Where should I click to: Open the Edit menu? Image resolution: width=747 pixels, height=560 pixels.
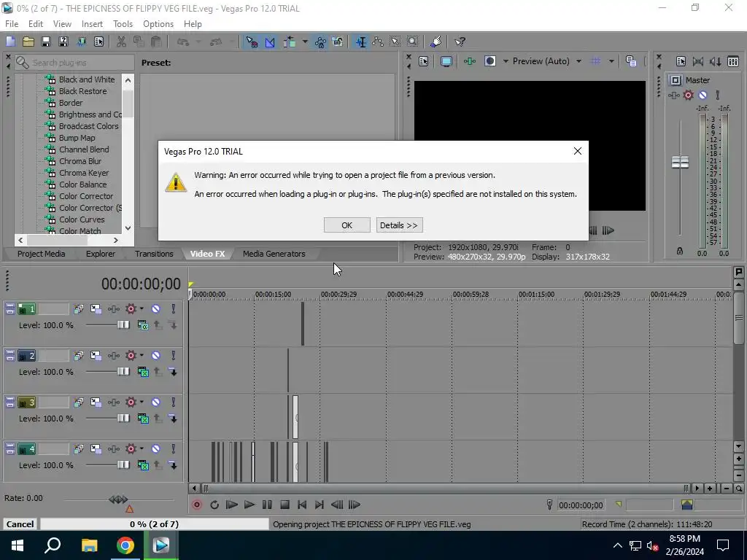tap(36, 24)
